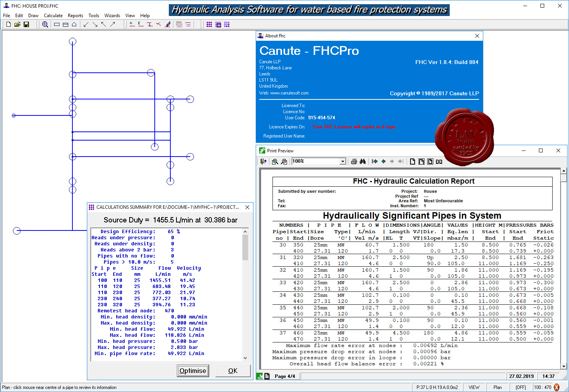Select the eraser tool in main toolbar

[168, 24]
